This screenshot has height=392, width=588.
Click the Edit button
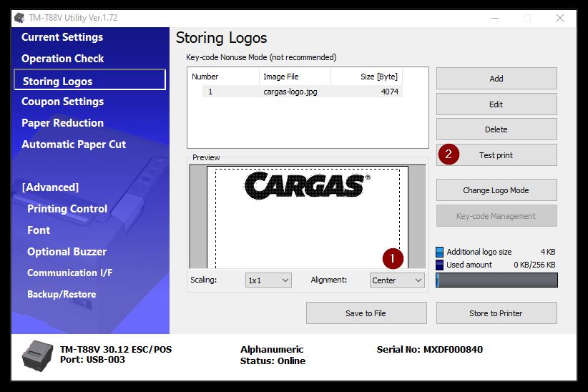[496, 104]
